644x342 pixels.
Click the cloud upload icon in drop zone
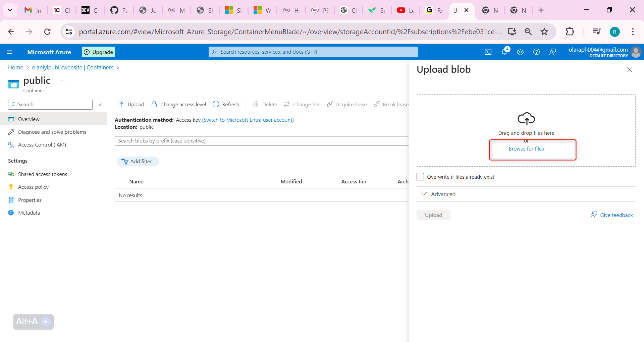point(526,119)
